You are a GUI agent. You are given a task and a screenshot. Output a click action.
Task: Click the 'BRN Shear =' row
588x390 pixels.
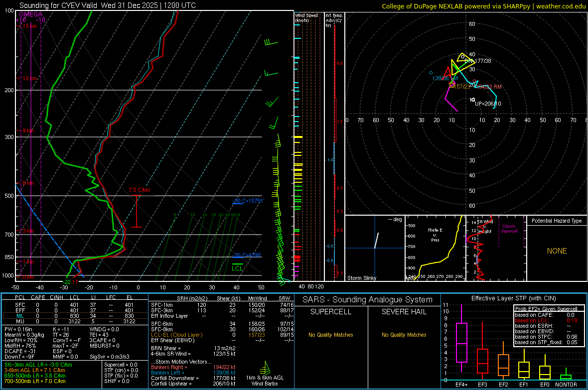[193, 348]
